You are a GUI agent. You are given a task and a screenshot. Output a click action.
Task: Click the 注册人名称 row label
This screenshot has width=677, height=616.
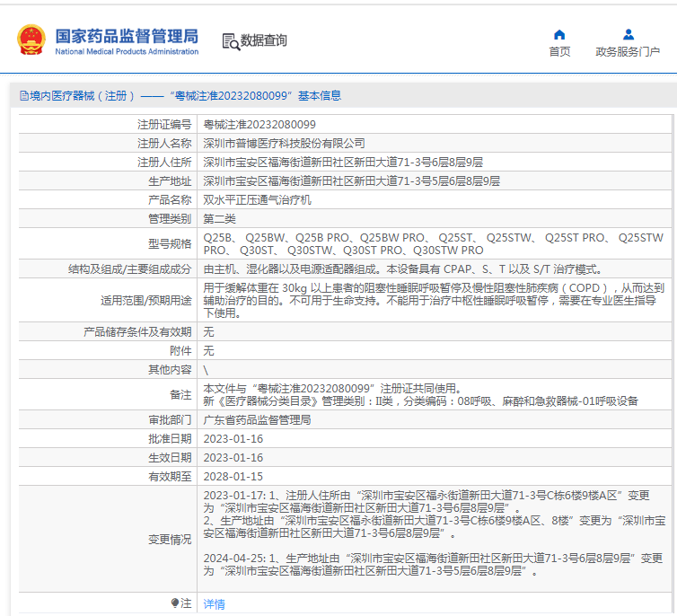click(x=164, y=144)
